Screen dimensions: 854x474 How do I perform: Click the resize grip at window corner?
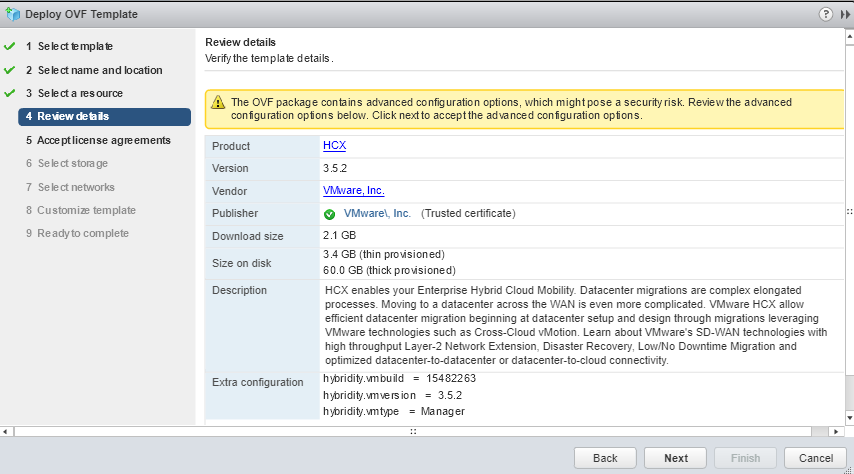click(x=849, y=470)
